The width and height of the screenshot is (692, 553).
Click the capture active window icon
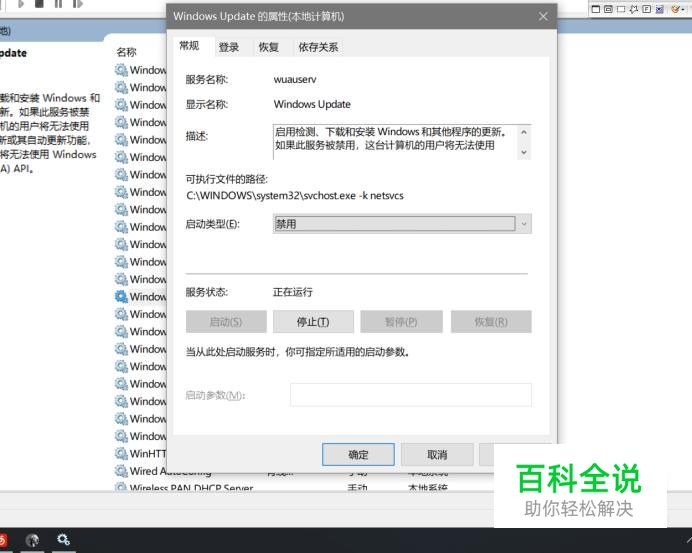(x=596, y=9)
